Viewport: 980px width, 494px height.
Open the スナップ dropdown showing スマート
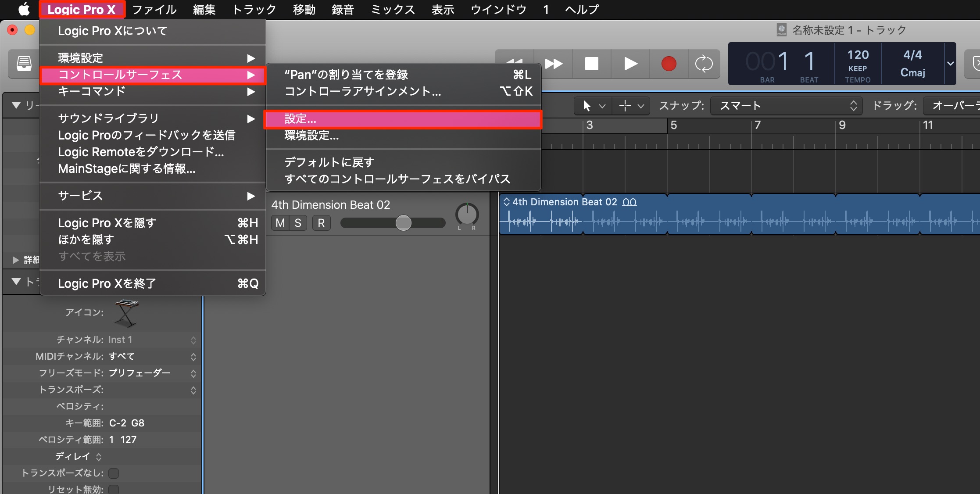(x=786, y=106)
